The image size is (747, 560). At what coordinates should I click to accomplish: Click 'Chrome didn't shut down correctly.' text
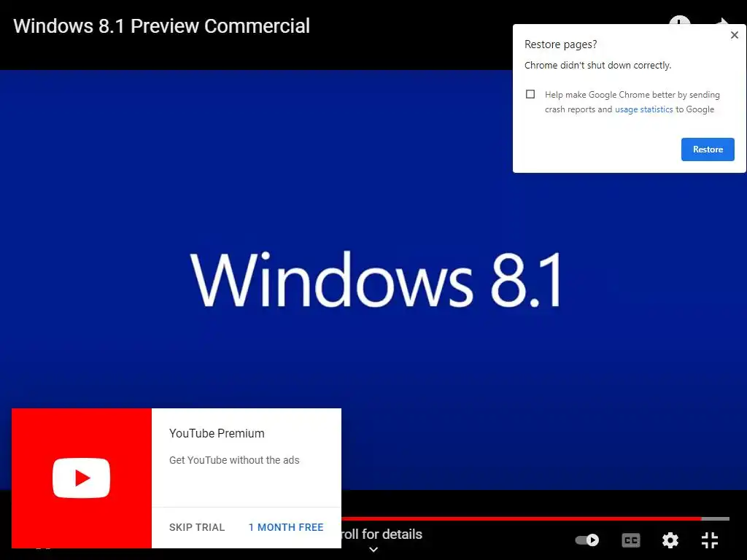tap(597, 65)
